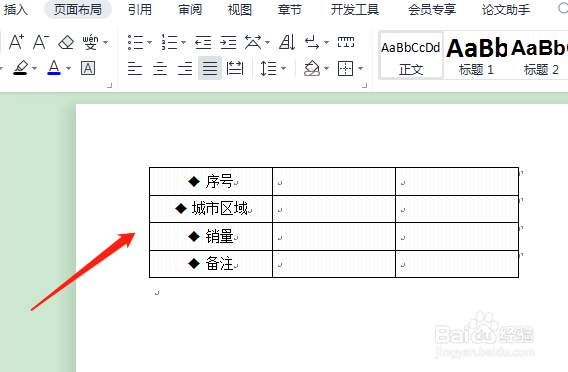
Task: Increase paragraph indent
Action: pyautogui.click(x=228, y=42)
